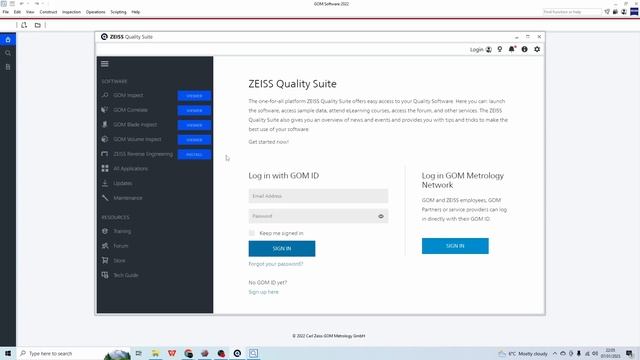Open the Forum resource

point(120,246)
